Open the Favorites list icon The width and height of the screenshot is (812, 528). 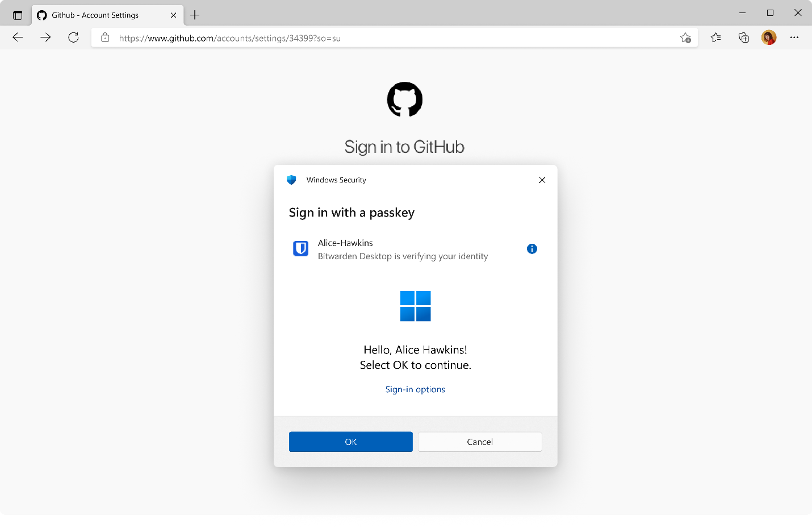click(715, 38)
